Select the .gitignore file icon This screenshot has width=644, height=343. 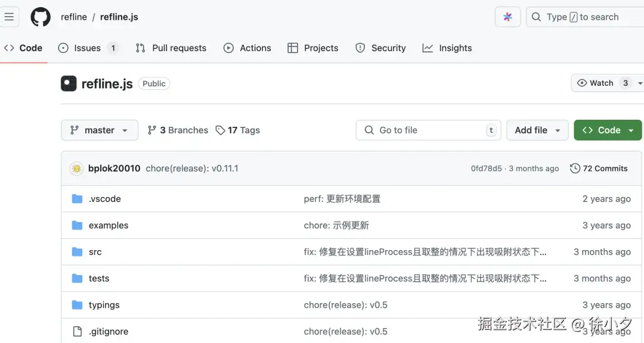[x=77, y=331]
